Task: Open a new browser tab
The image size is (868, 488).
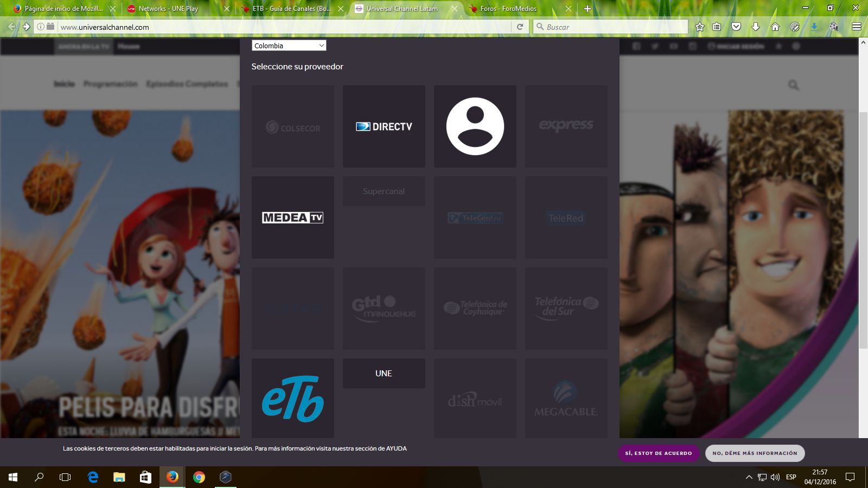Action: pos(588,9)
